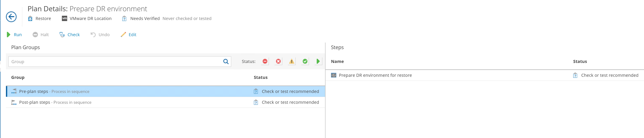Toggle the red halted status filter
Screen dimensions: 644x138
point(265,61)
